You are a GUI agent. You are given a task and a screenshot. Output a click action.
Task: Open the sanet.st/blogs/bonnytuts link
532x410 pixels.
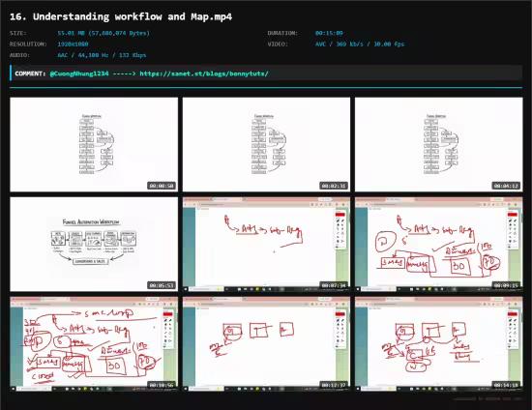point(204,73)
